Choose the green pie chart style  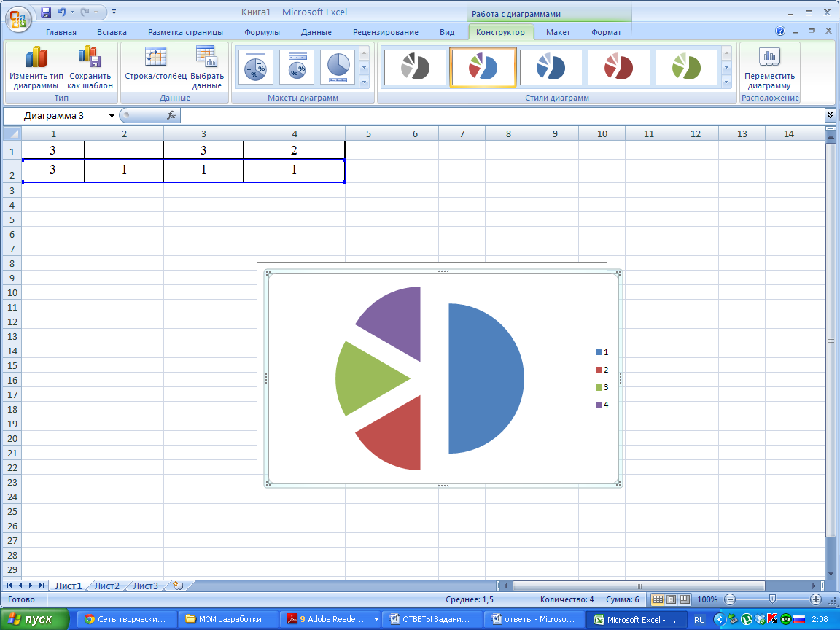686,67
